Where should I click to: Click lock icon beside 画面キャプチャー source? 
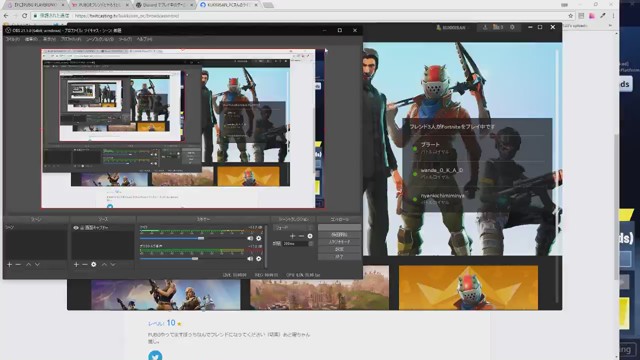coord(82,228)
